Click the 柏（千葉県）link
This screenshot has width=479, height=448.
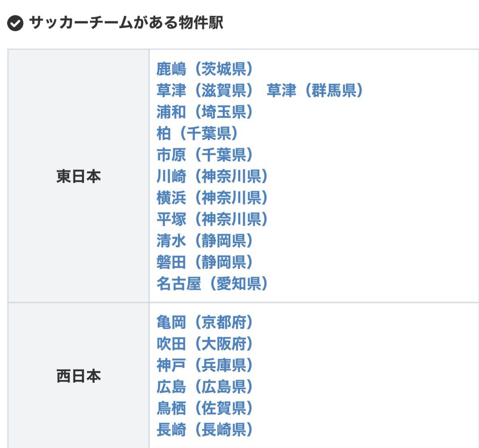(197, 133)
